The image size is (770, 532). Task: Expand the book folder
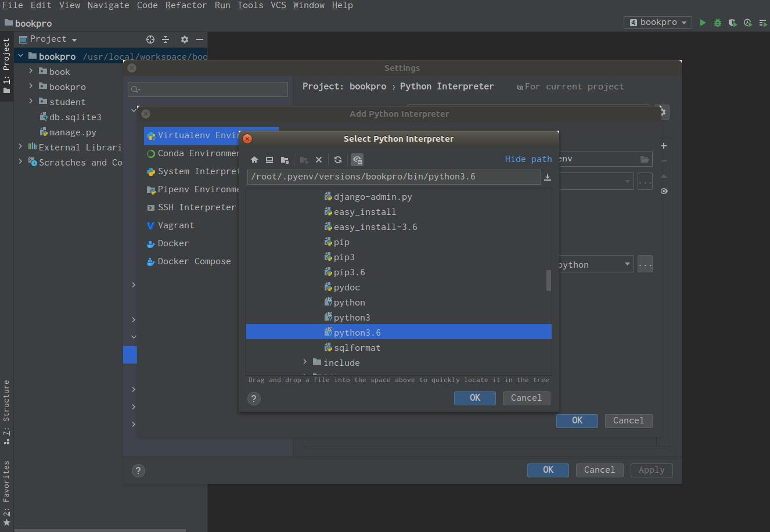point(31,71)
